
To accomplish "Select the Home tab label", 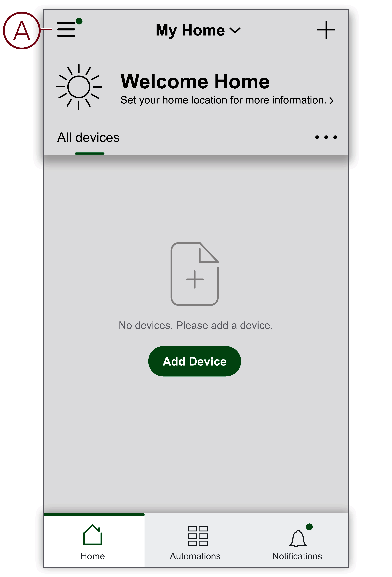I will [x=93, y=556].
